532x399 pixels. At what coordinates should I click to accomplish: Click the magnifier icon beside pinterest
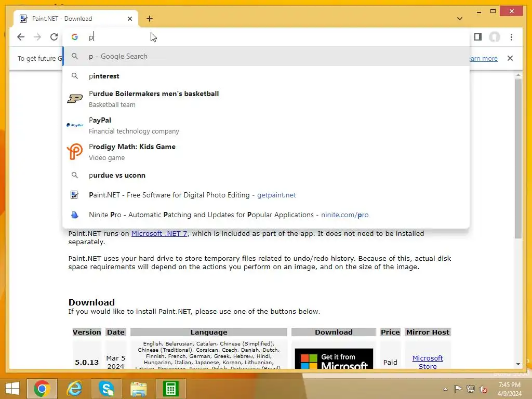75,76
